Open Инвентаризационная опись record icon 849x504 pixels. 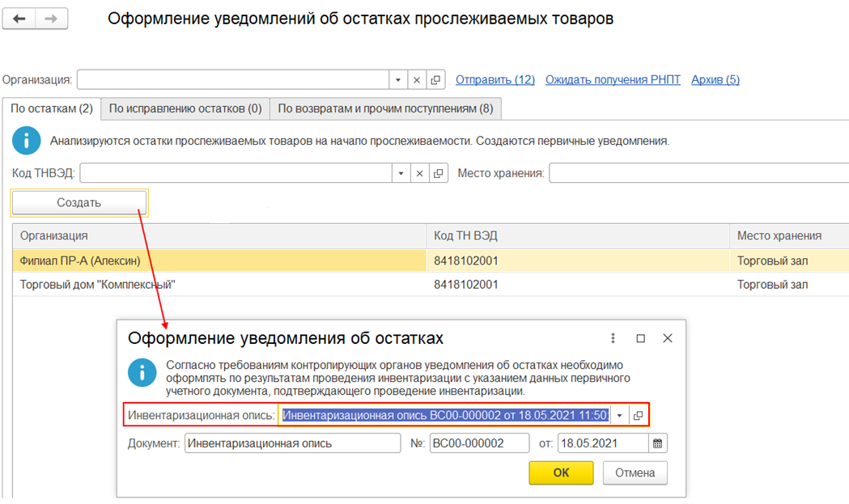(638, 415)
